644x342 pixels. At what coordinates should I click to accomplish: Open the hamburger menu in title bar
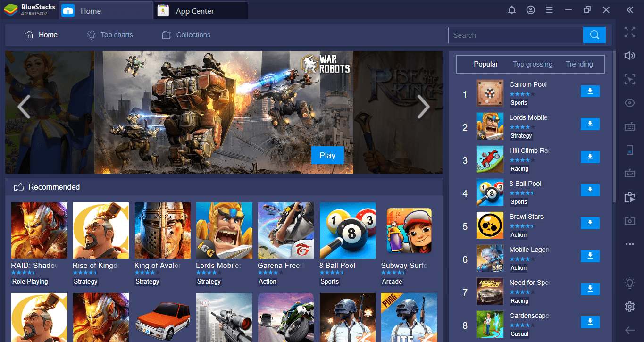549,10
